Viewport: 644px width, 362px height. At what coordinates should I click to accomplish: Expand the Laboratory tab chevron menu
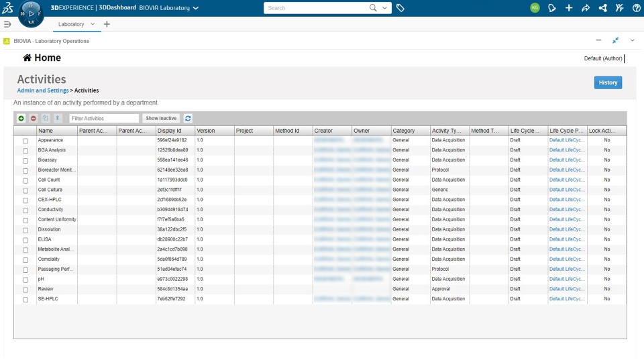point(93,24)
